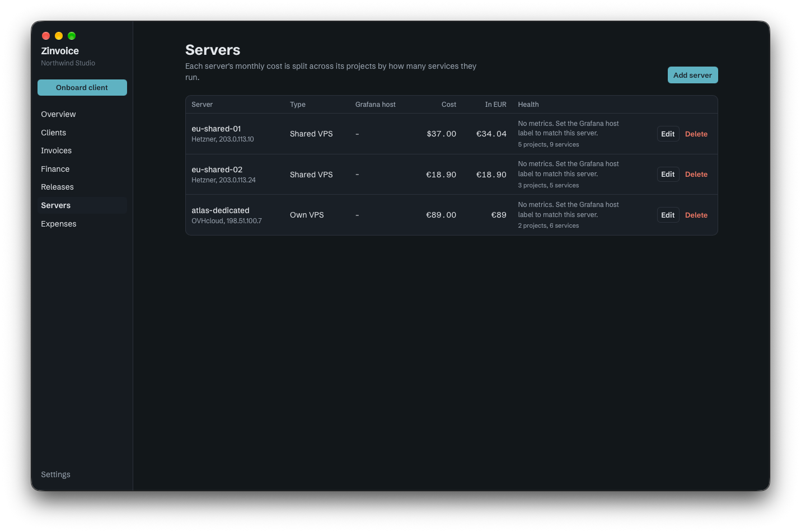Image resolution: width=801 pixels, height=532 pixels.
Task: Click the In EUR column header
Action: [x=496, y=105]
